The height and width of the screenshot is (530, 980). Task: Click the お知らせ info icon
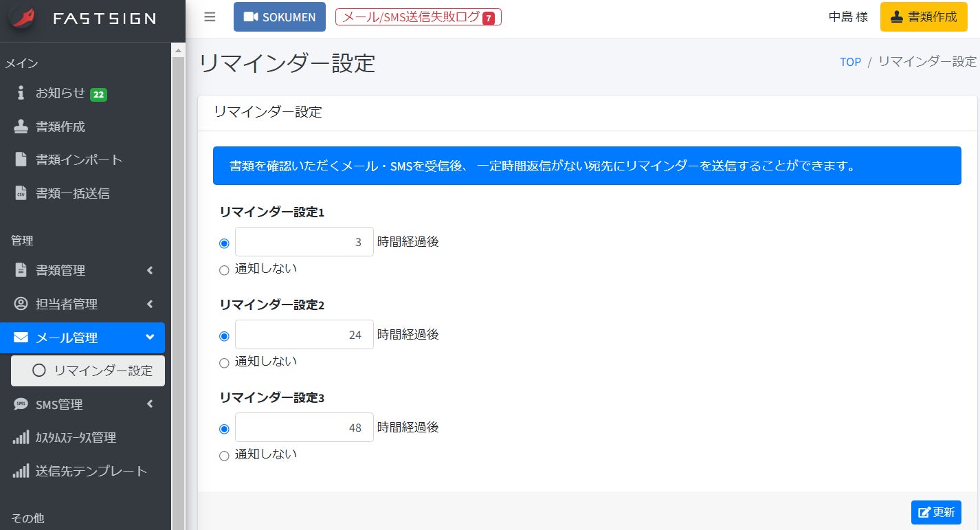coord(21,93)
